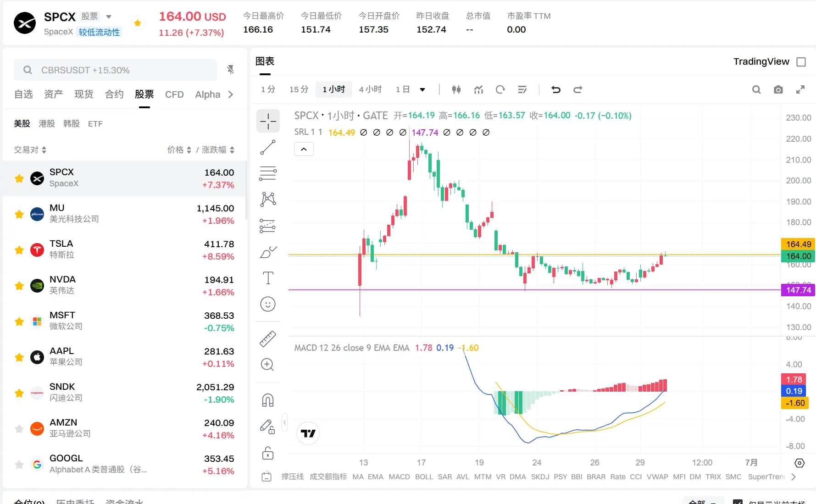
Task: Set the chart timeframe to 1日
Action: (x=403, y=89)
